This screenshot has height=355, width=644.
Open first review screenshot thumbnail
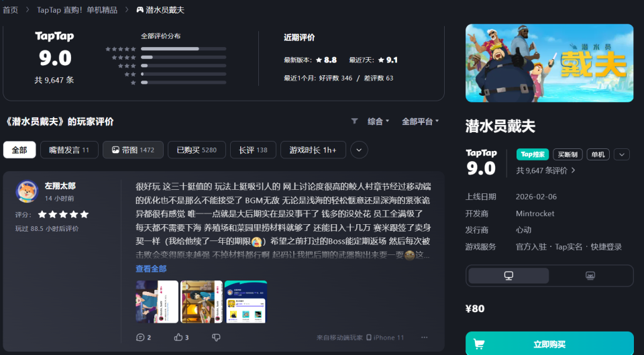pos(157,301)
